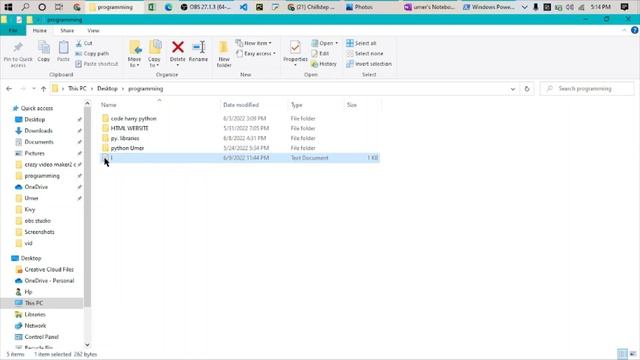Expand address bar history dropdown
This screenshot has height=360, width=640.
[513, 89]
